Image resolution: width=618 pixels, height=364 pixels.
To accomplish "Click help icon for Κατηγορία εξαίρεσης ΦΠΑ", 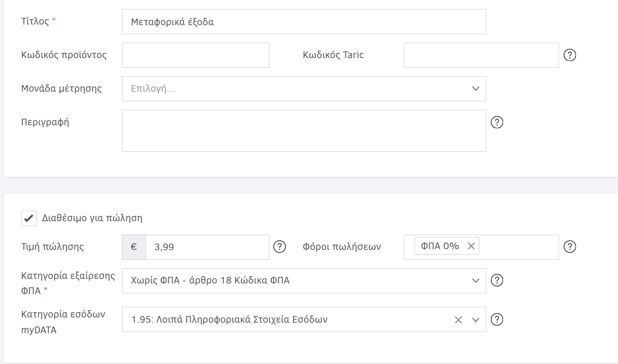I will click(497, 280).
